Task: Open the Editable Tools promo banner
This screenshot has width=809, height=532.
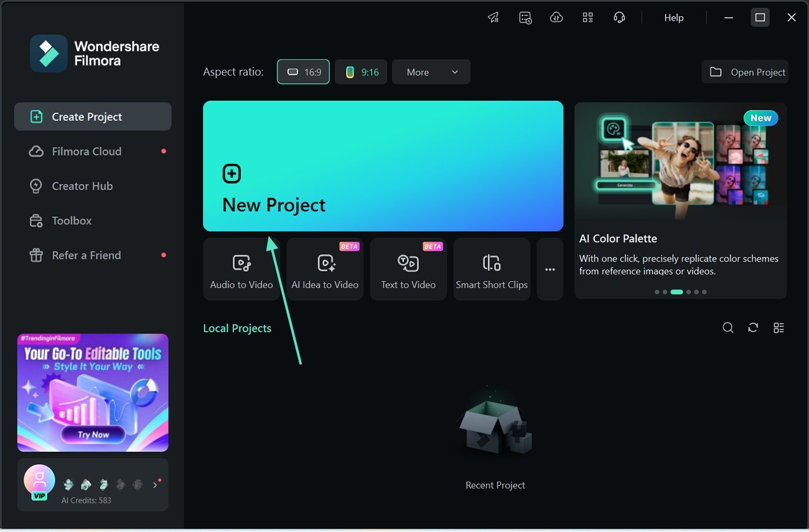Action: click(x=93, y=393)
